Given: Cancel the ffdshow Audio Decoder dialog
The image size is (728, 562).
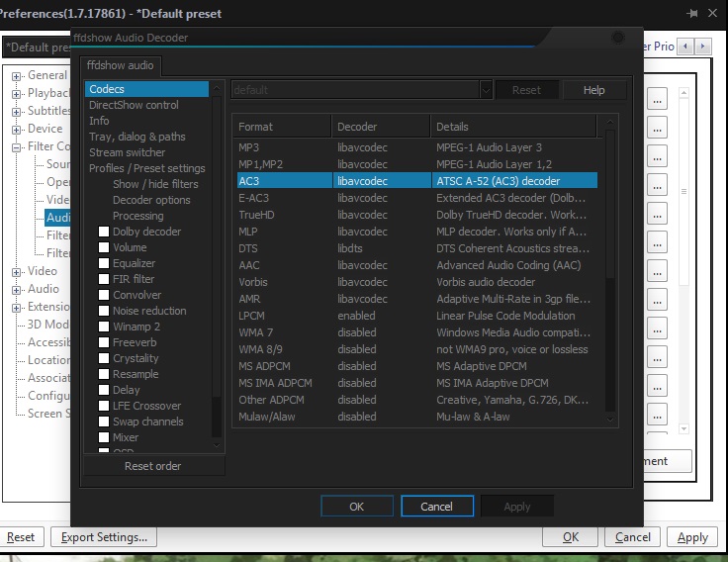Looking at the screenshot, I should 437,507.
